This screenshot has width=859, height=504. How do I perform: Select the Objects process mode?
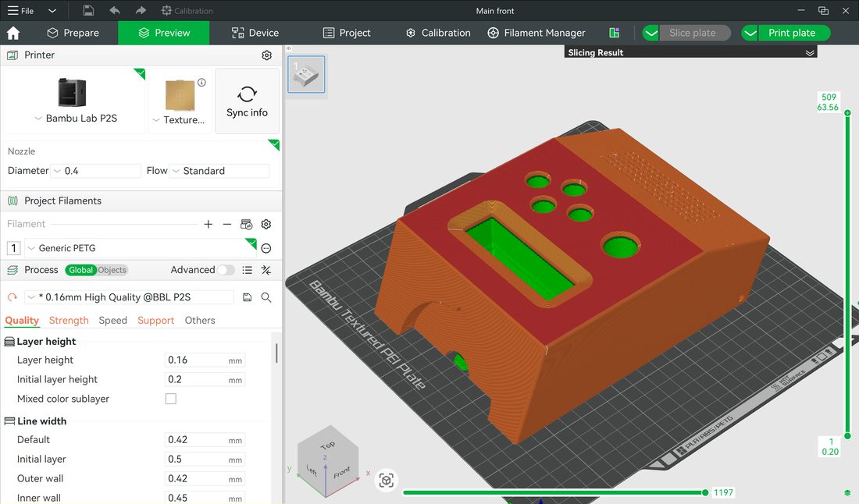[x=112, y=270]
